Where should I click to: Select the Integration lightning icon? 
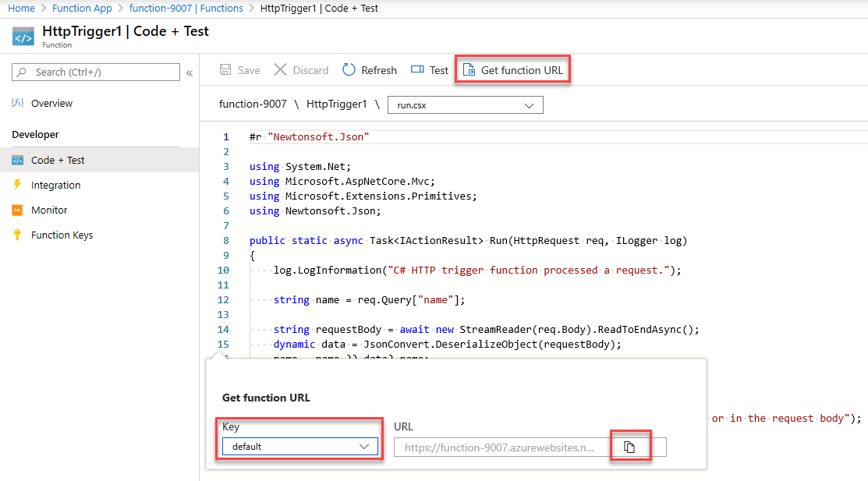[x=17, y=185]
